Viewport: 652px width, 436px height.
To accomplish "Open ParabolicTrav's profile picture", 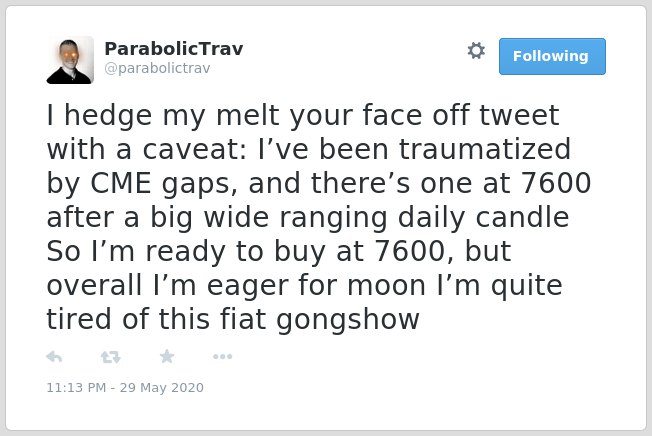I will tap(70, 60).
